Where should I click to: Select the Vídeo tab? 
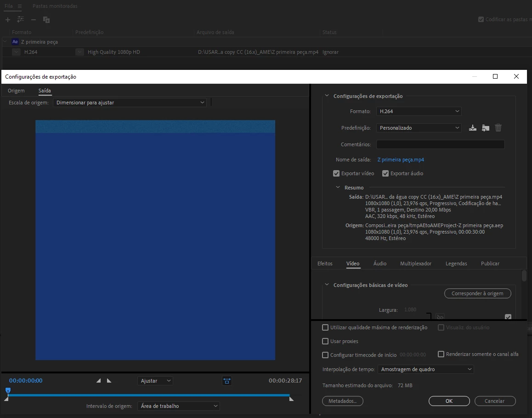[353, 263]
